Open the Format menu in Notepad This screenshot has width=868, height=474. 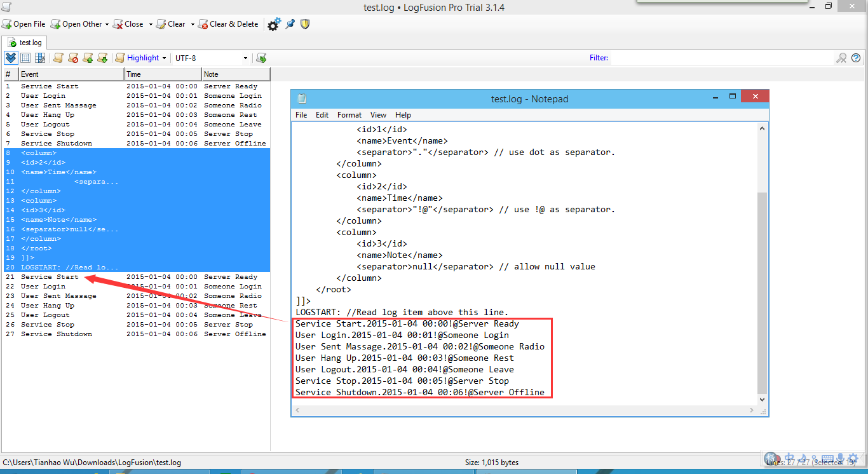click(349, 115)
